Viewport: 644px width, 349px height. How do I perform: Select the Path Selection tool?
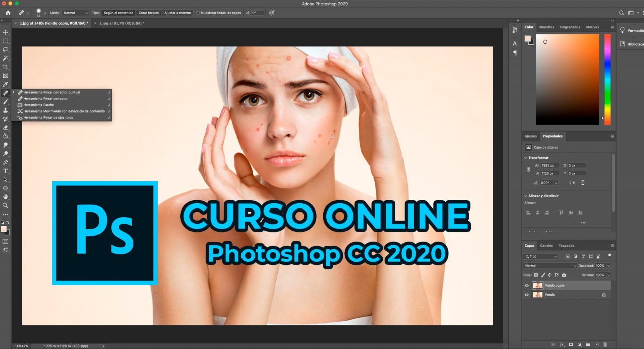pos(6,179)
